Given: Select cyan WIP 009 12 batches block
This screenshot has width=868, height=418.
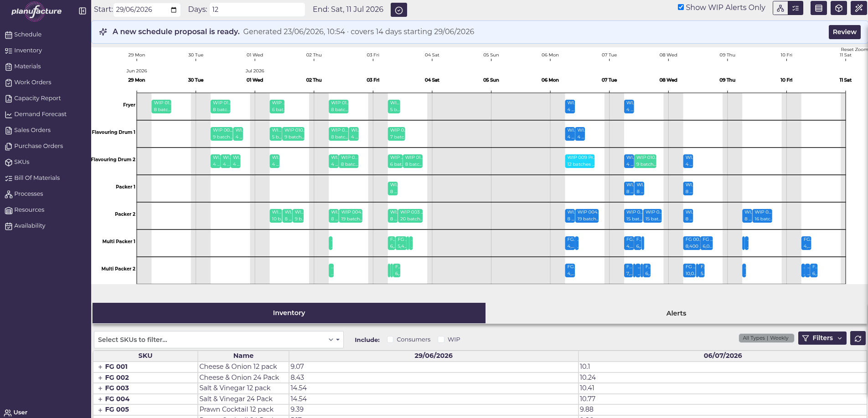Looking at the screenshot, I should point(579,161).
